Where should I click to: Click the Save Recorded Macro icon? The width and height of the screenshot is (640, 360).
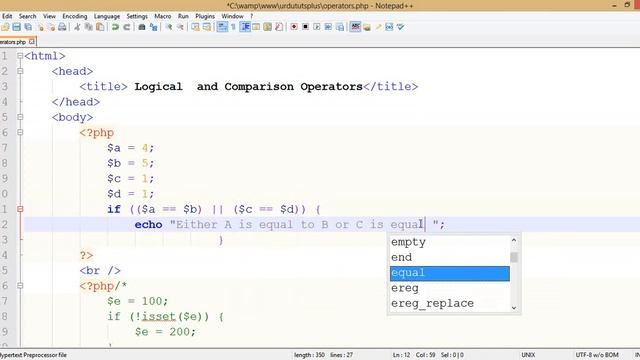(x=340, y=27)
